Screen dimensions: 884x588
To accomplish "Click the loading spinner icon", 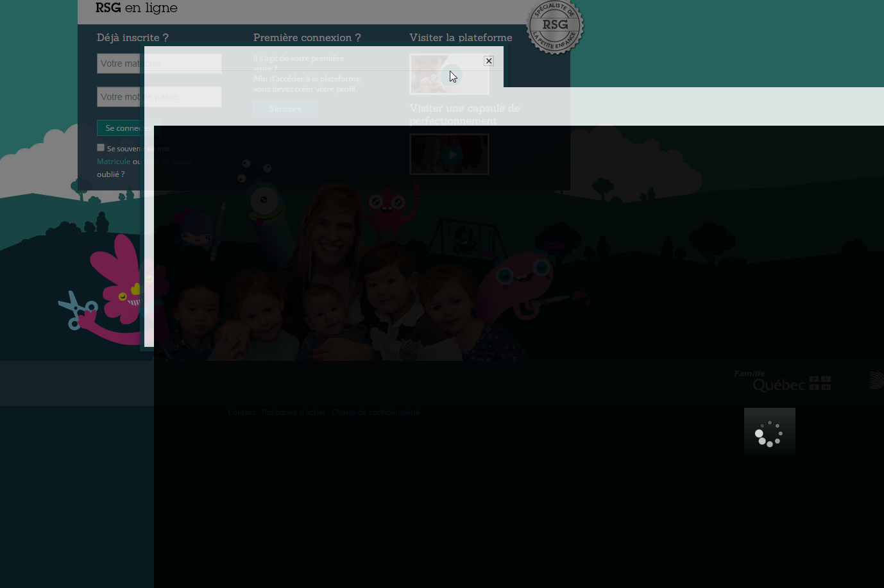I will [x=769, y=433].
